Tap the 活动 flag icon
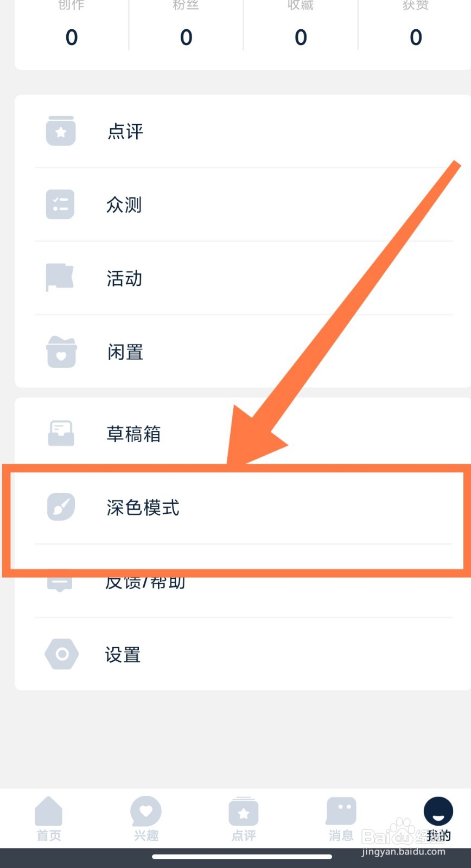 point(60,278)
